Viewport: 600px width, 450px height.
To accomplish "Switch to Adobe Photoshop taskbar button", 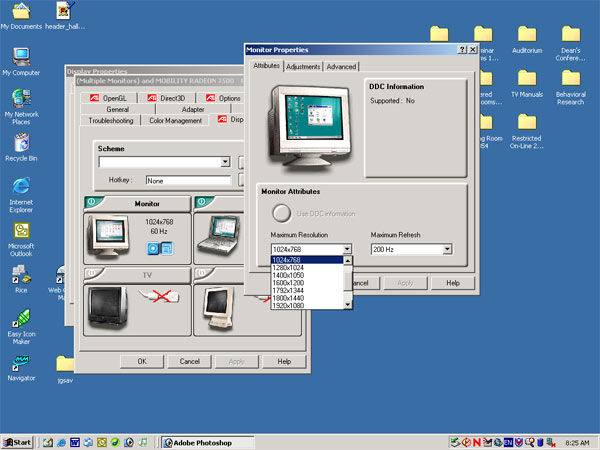I will (207, 443).
